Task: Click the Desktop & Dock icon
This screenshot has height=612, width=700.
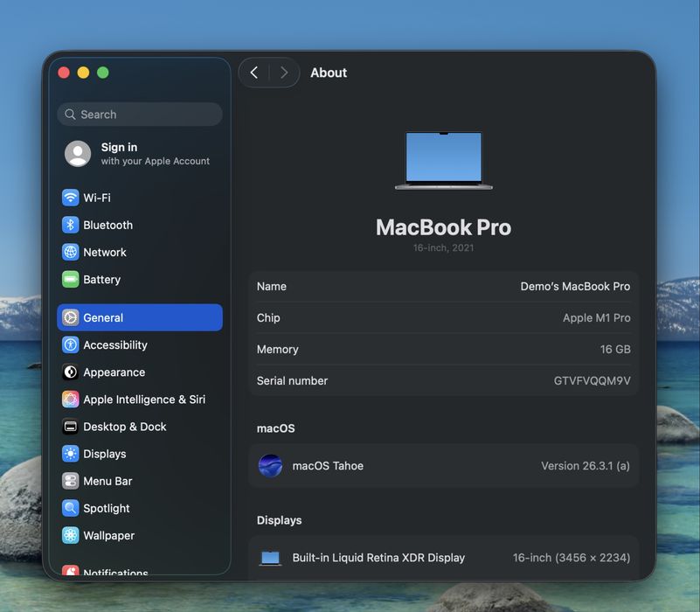Action: tap(70, 427)
